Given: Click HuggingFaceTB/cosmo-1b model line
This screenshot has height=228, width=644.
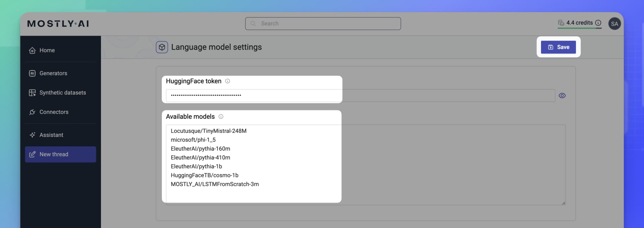Looking at the screenshot, I should (x=205, y=175).
